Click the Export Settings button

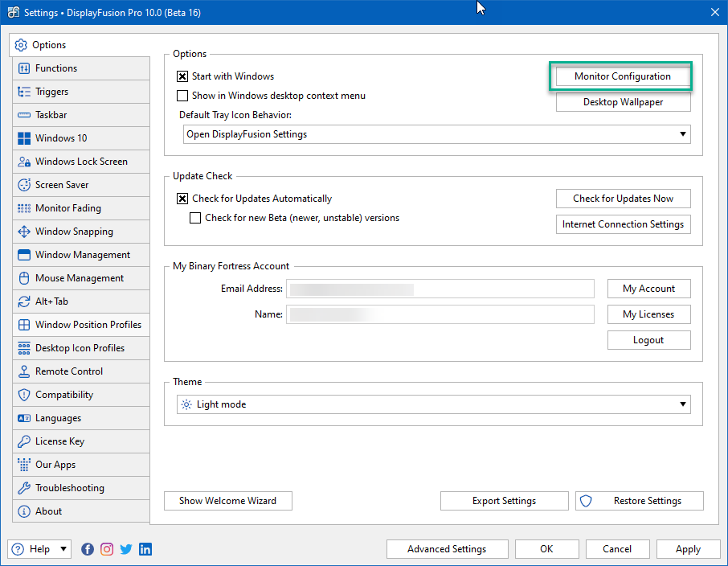pos(504,501)
